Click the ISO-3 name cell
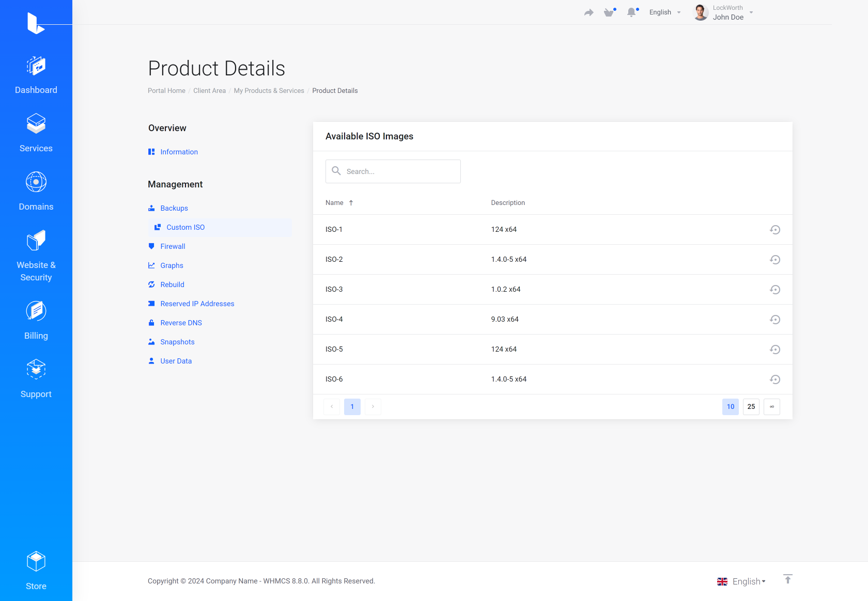This screenshot has height=601, width=868. pyautogui.click(x=334, y=289)
